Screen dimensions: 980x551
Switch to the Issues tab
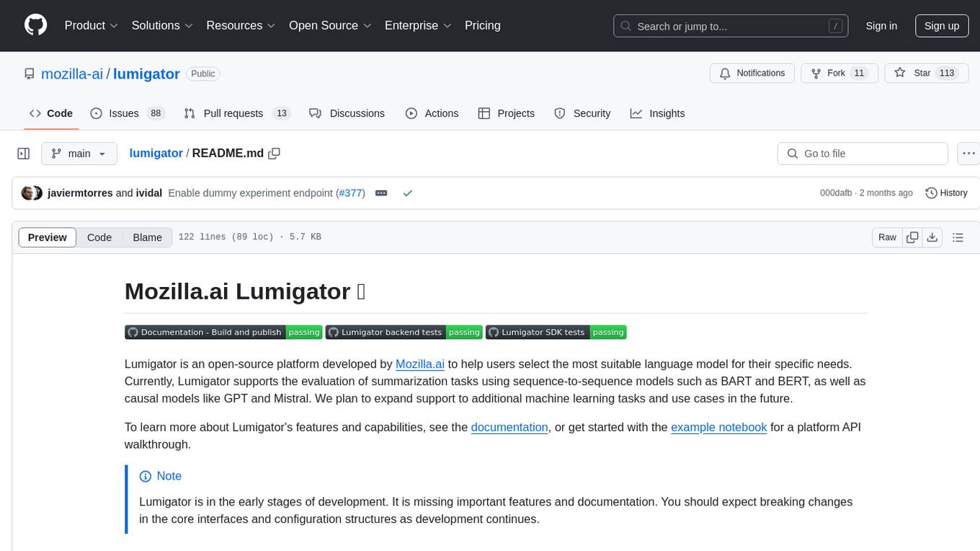click(127, 113)
